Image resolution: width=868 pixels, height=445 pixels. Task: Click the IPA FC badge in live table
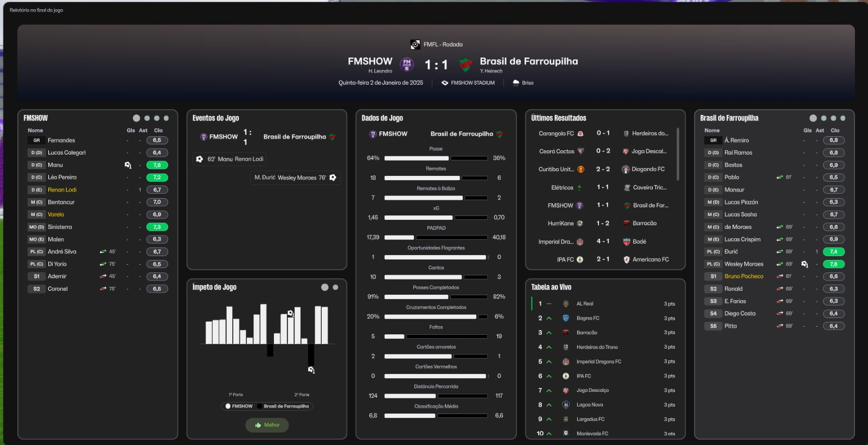(566, 376)
